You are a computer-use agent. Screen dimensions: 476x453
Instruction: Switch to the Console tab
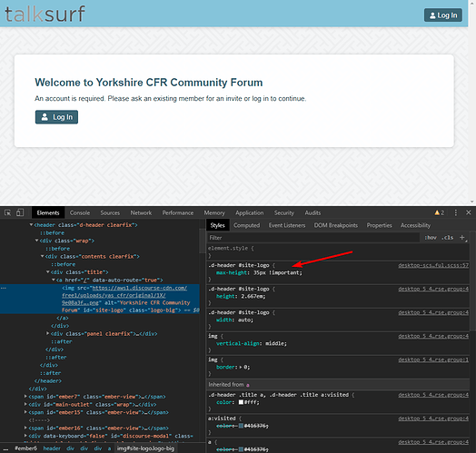pyautogui.click(x=80, y=212)
